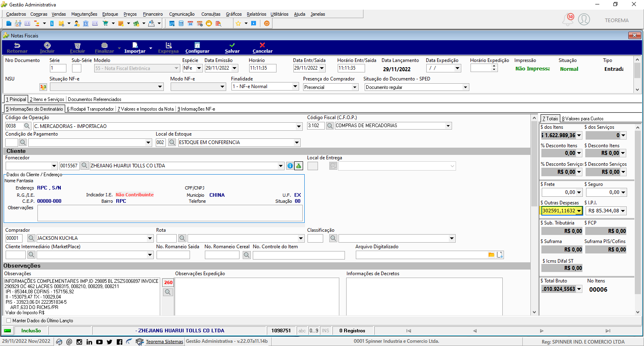This screenshot has width=644, height=346.
Task: Click the Fornecedor info blue icon
Action: (290, 166)
